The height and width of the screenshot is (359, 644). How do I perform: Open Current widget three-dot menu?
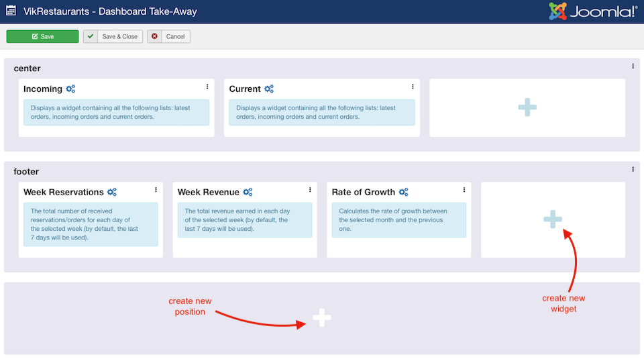click(413, 87)
